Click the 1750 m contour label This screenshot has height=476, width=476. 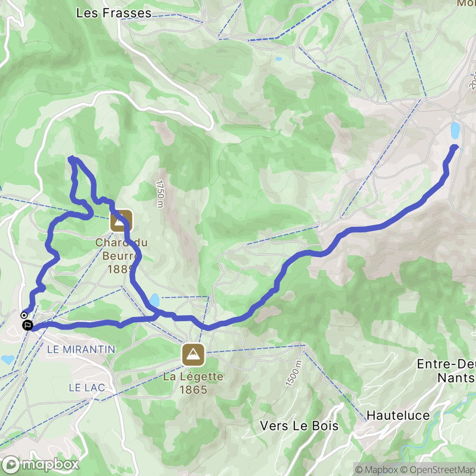pyautogui.click(x=160, y=194)
